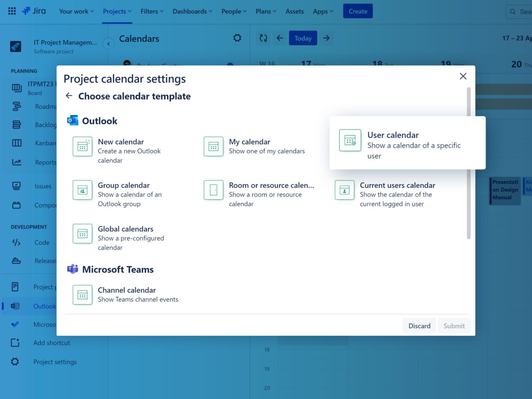This screenshot has height=399, width=532.
Task: Open Reports sidebar icon
Action: pos(17,162)
